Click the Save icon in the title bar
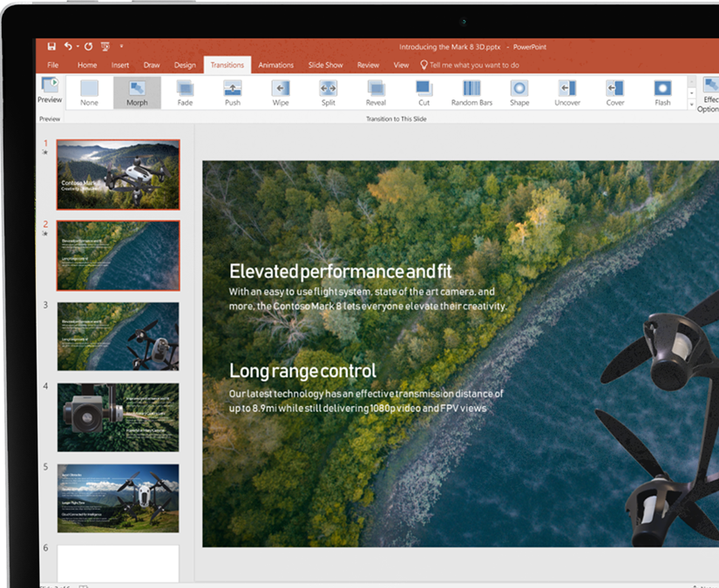This screenshot has height=588, width=719. click(x=51, y=46)
